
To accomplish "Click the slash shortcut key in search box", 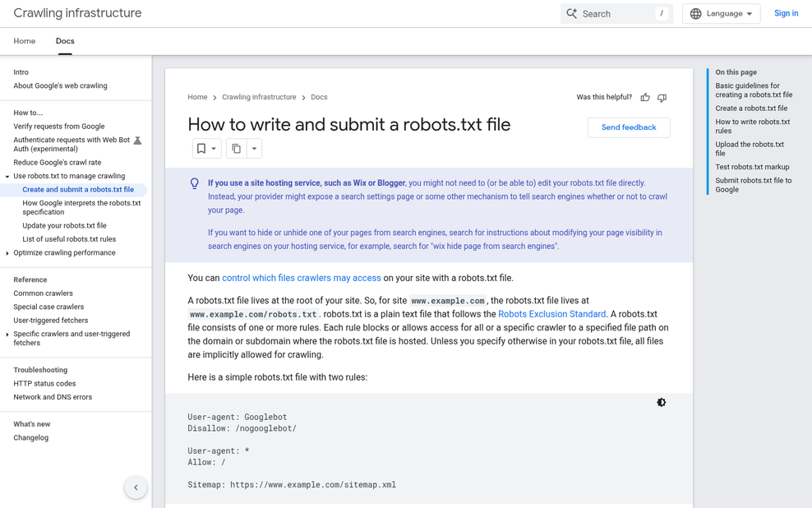I will 662,13.
